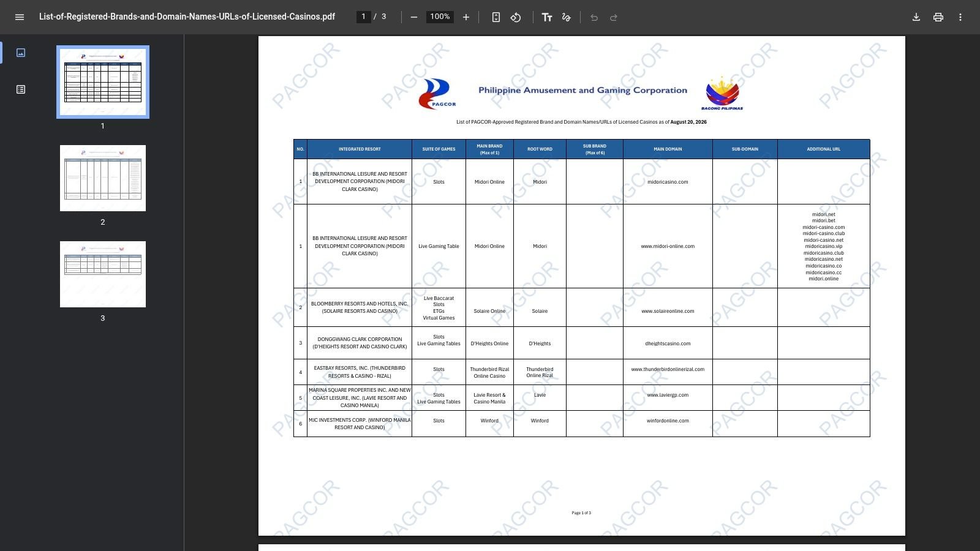Show the thumbnails view sidebar icon
The height and width of the screenshot is (551, 980).
pos(21,53)
